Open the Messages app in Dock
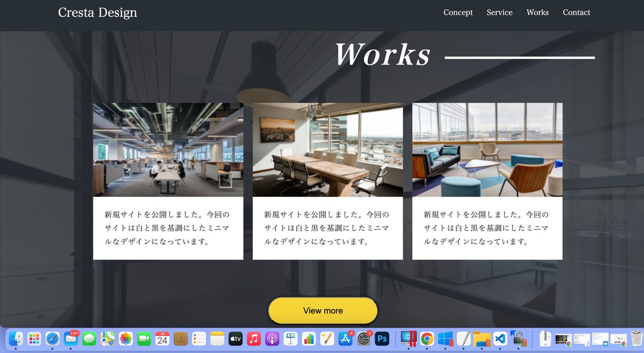Viewport: 644px width, 353px height. click(x=89, y=339)
